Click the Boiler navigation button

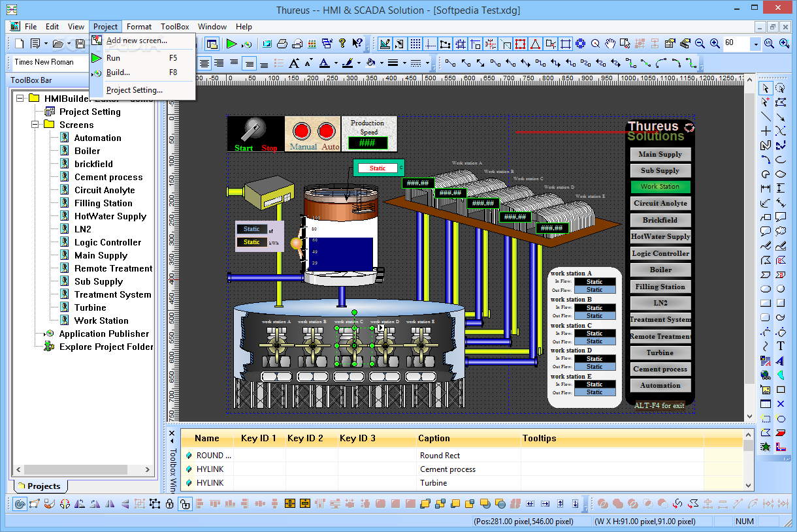click(x=660, y=270)
